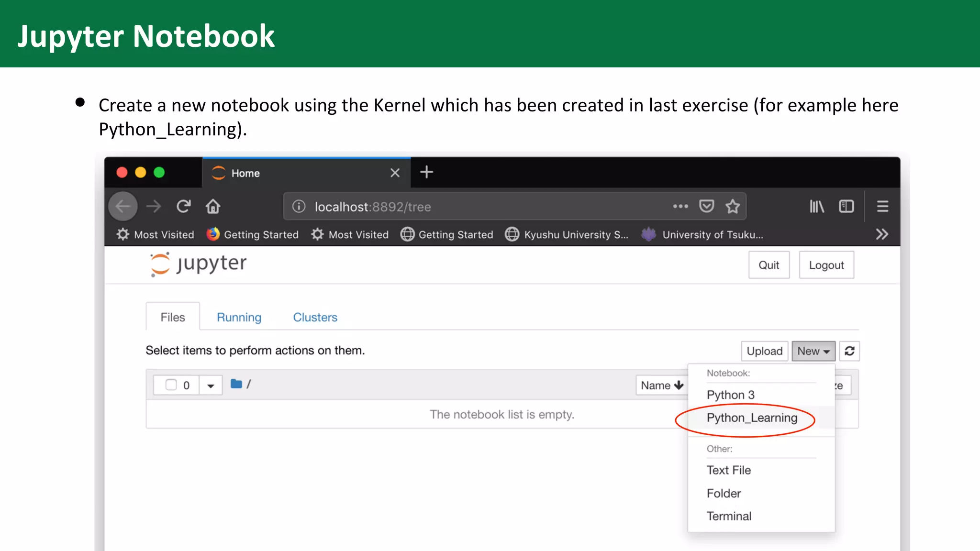This screenshot has width=980, height=551.
Task: Refresh the notebook list icon
Action: (x=849, y=351)
